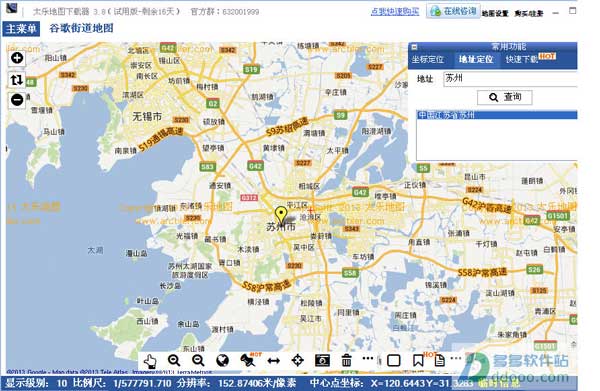This screenshot has height=391, width=600.
Task: Click the yellow location pin on Suzhou
Action: (x=281, y=215)
